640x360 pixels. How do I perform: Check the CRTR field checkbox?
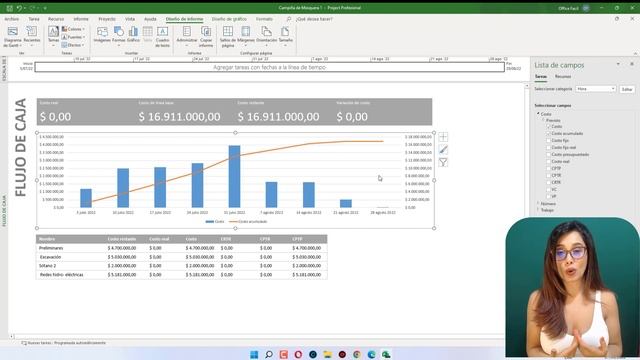[x=549, y=182]
